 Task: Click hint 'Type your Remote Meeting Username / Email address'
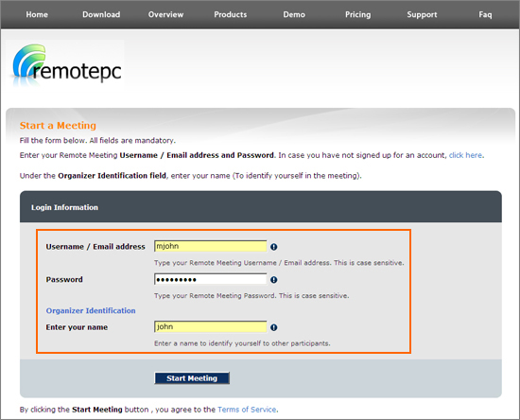(x=279, y=263)
